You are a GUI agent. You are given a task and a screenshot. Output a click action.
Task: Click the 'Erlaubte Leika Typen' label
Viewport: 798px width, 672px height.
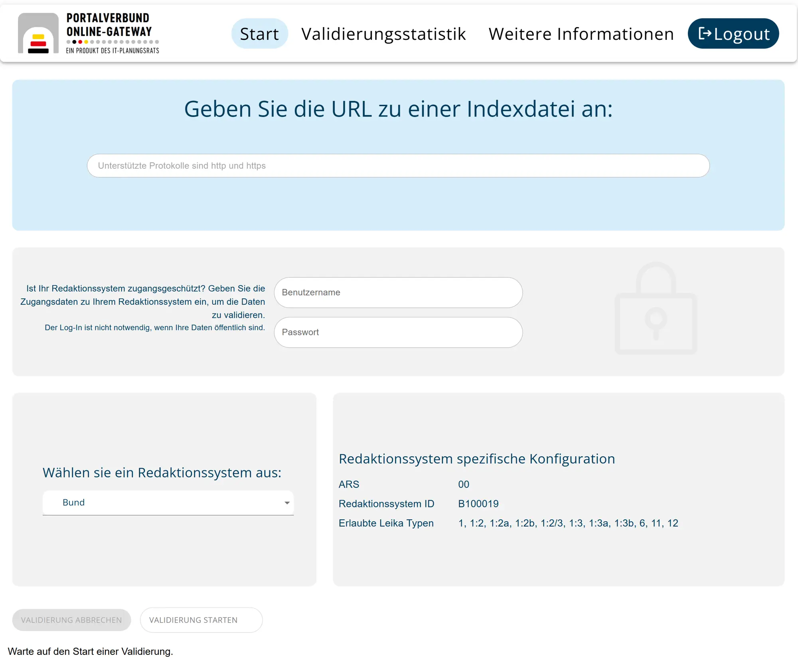click(386, 523)
